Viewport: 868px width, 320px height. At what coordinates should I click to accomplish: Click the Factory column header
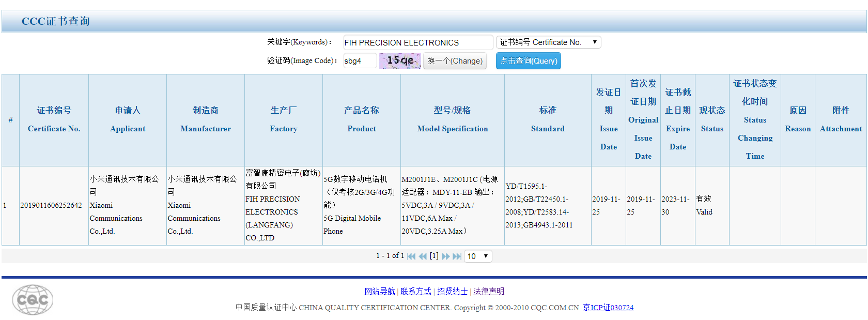point(284,120)
